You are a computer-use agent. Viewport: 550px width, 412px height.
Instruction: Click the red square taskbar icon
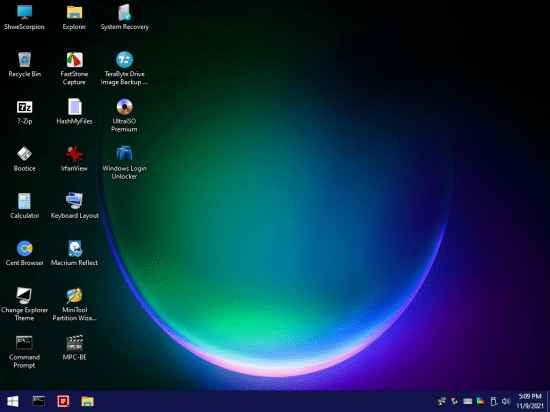pyautogui.click(x=63, y=401)
